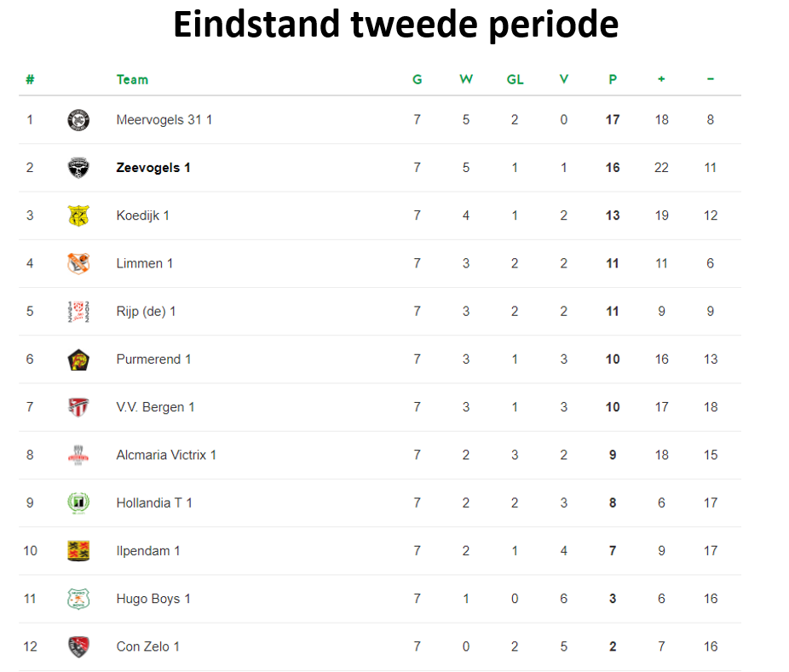Click the Alcmaria Victrix 1 team name
Viewport: 789px width, 672px height.
(166, 455)
